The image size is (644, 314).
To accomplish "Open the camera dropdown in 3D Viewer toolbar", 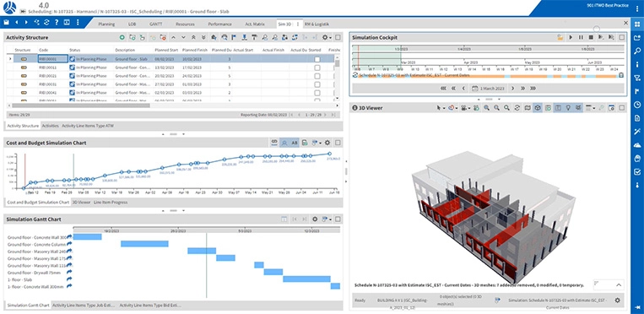I will click(465, 108).
